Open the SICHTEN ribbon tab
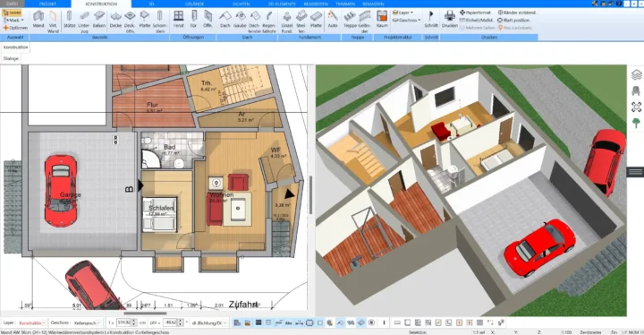 241,4
